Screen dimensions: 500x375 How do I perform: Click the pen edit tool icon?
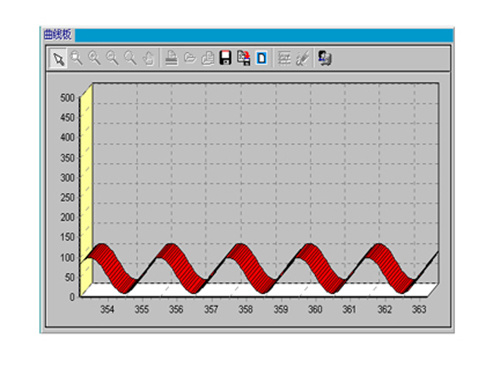303,58
